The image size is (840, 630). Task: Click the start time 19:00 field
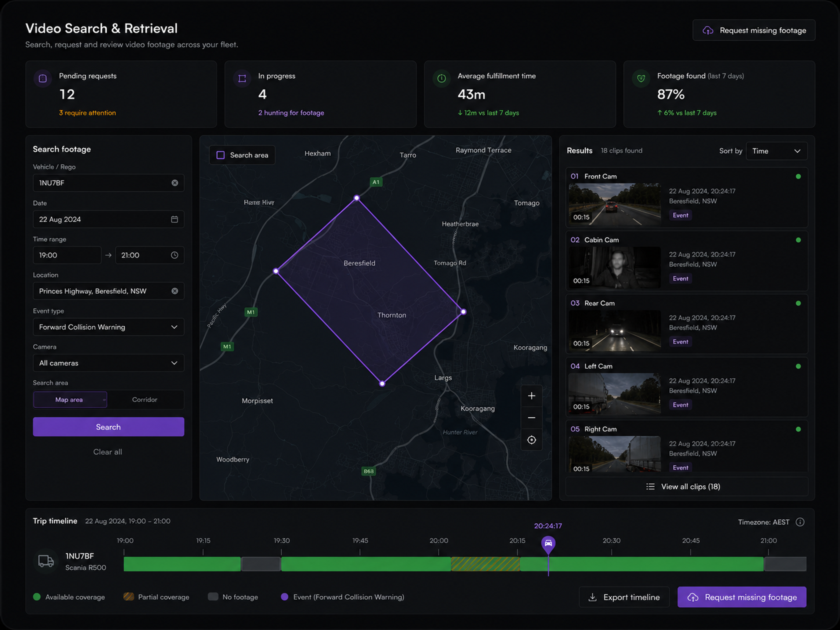67,255
